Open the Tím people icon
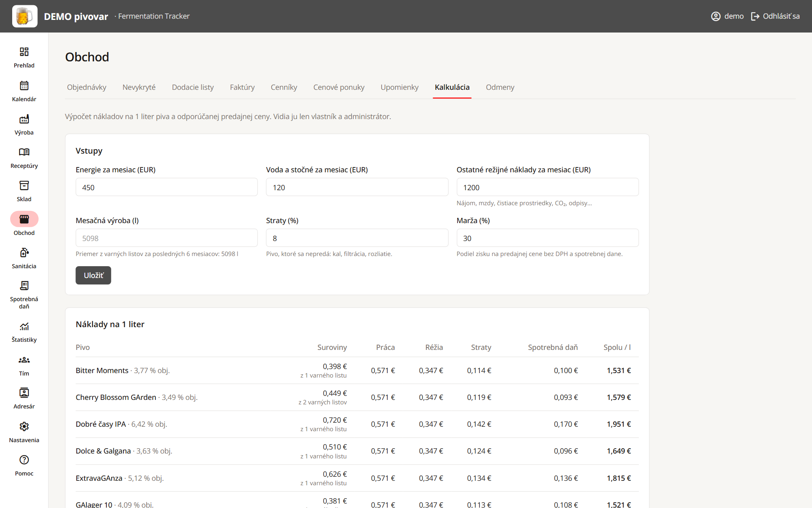Screen dimensions: 812x508 pos(24,360)
